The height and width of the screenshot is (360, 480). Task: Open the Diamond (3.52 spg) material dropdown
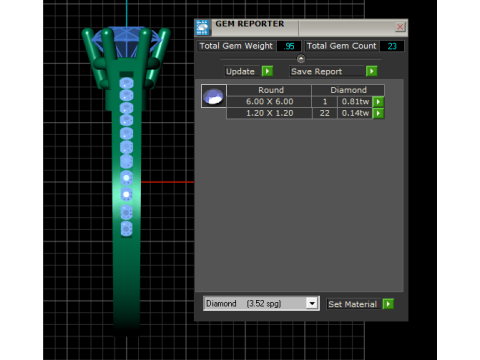[x=312, y=303]
